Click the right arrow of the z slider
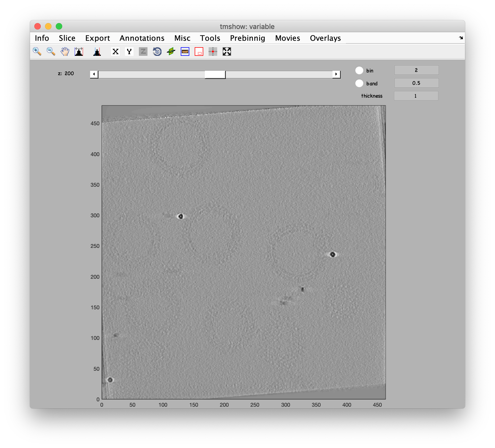The height and width of the screenshot is (448, 495). tap(336, 74)
